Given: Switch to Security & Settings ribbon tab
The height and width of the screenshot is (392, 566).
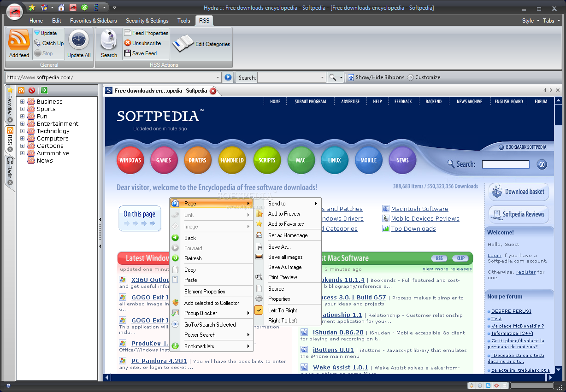Looking at the screenshot, I should (147, 21).
